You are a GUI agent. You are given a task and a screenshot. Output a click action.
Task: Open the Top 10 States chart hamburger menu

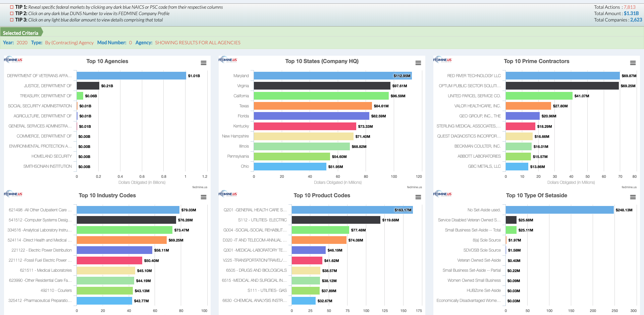coord(418,63)
